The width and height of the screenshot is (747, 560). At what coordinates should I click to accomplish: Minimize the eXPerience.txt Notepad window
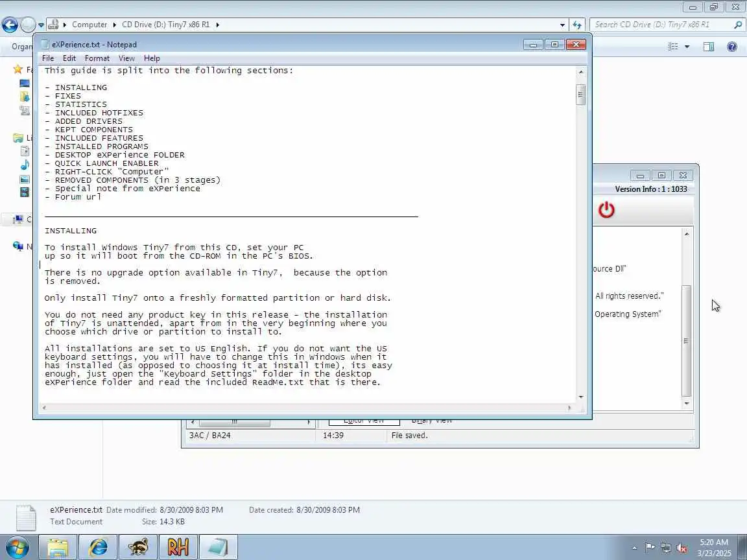[533, 44]
